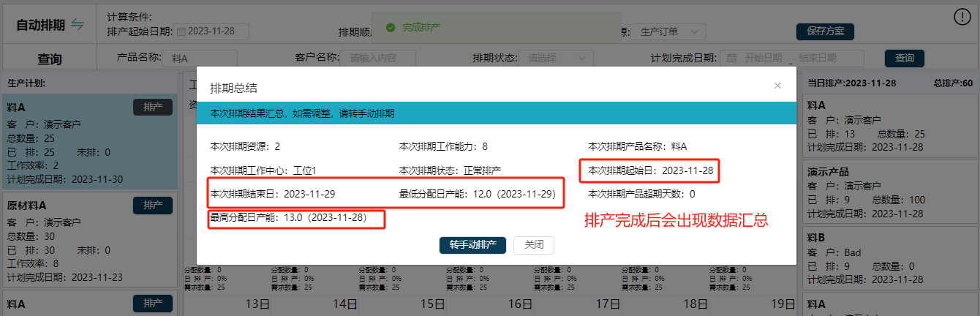Click the calendar icon in 排产起始日期 field

[x=181, y=31]
